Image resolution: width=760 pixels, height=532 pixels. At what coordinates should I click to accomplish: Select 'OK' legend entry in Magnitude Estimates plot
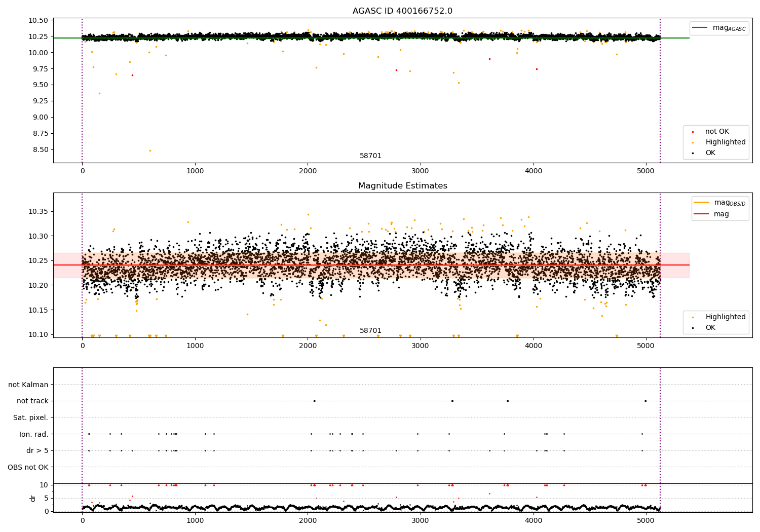point(710,328)
